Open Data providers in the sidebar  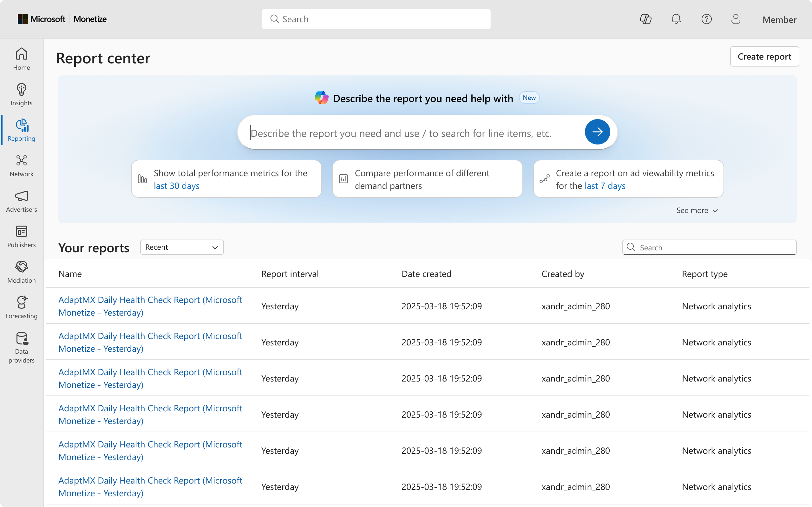(22, 347)
